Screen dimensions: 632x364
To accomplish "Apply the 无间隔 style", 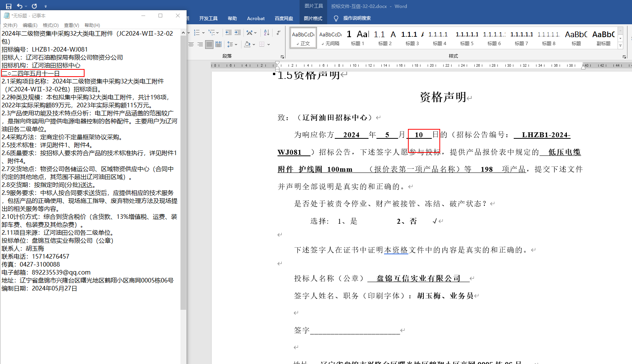I will 330,38.
